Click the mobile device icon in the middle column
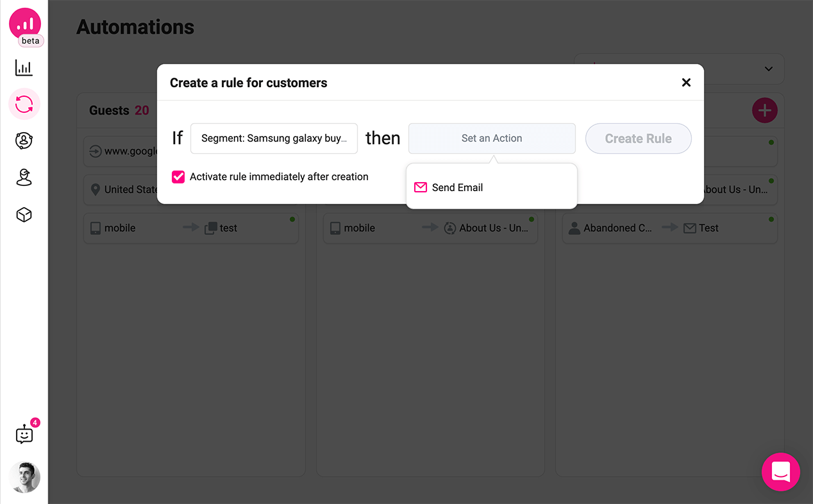813x504 pixels. point(335,228)
